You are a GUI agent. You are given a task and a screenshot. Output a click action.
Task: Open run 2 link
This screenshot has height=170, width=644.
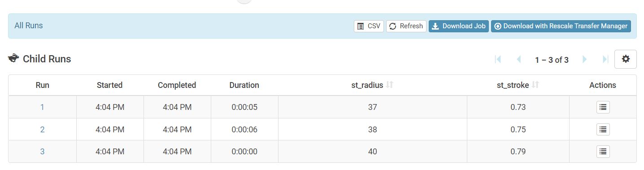click(42, 130)
